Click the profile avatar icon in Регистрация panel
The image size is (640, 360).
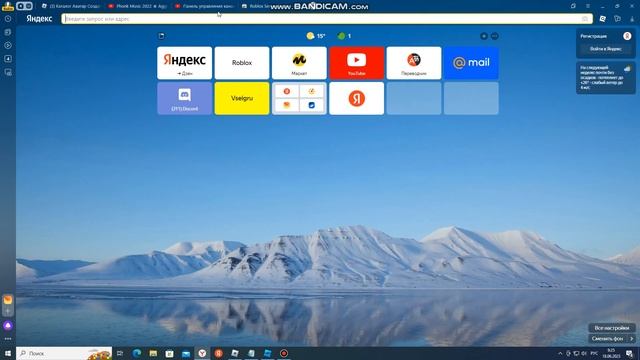pyautogui.click(x=627, y=36)
